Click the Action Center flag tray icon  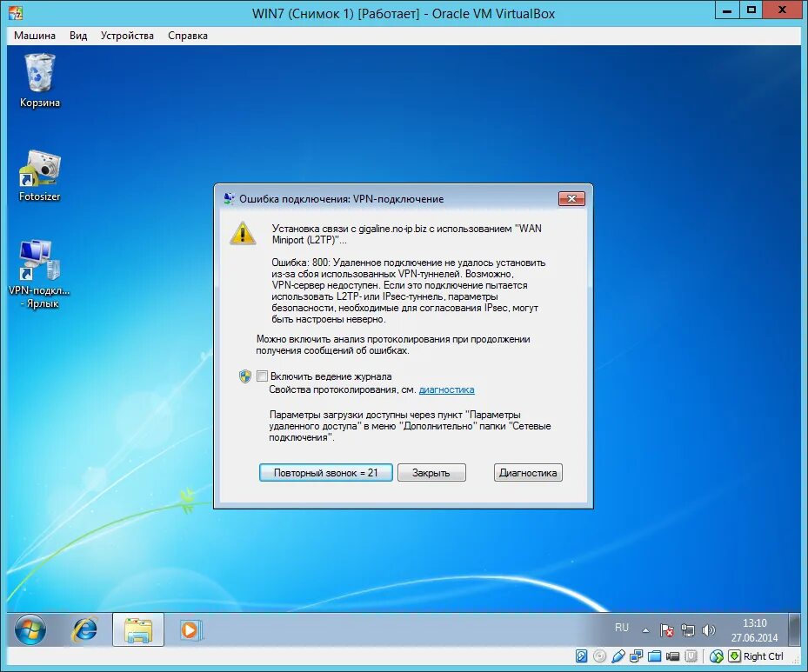point(667,629)
